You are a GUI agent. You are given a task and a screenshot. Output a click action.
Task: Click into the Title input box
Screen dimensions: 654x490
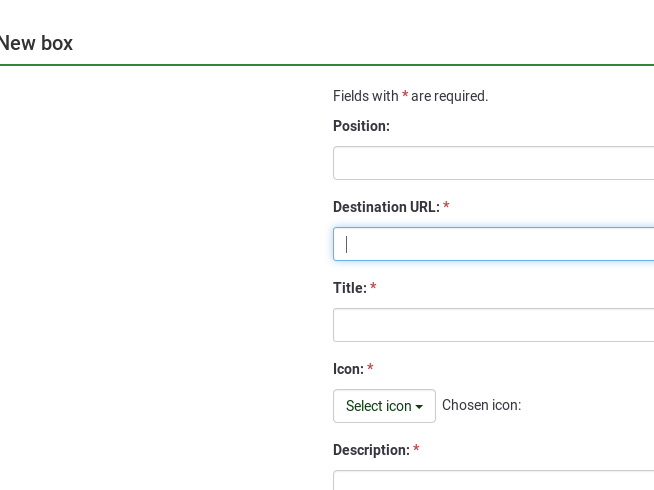[493, 325]
